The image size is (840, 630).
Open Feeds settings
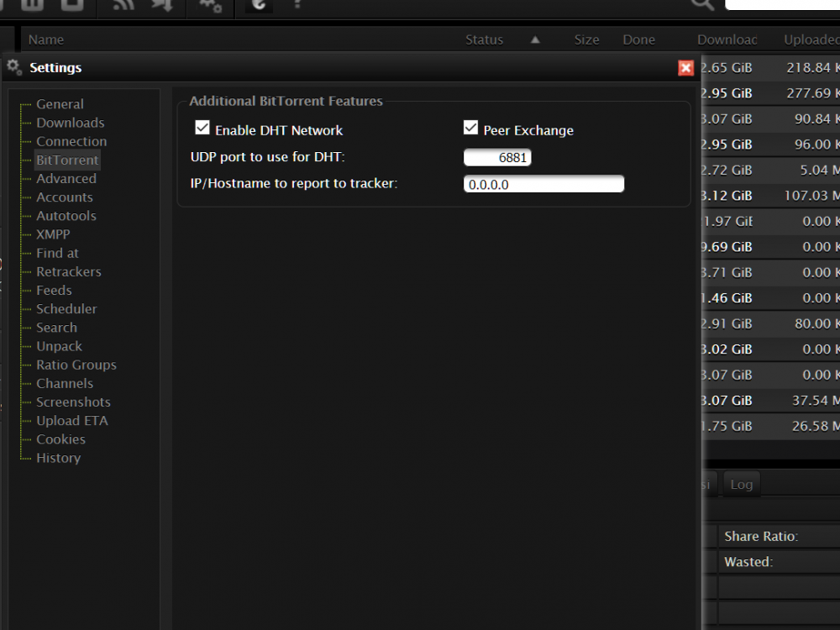point(54,291)
